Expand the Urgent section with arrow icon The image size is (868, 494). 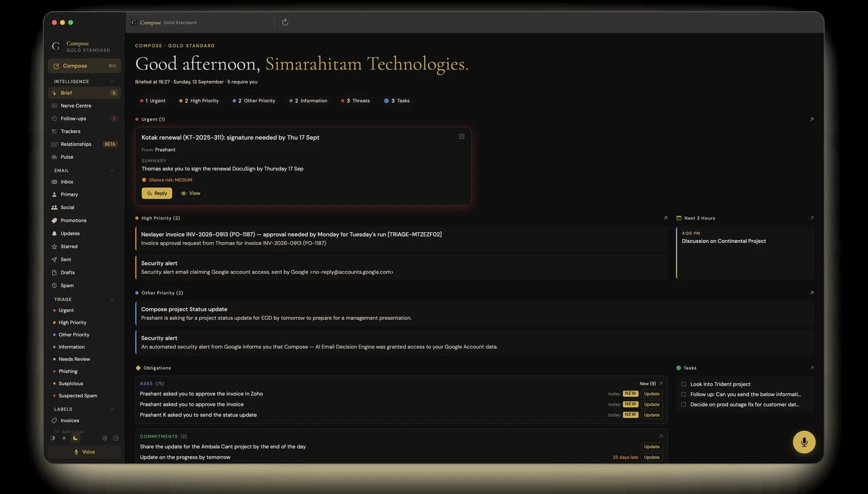click(x=812, y=119)
